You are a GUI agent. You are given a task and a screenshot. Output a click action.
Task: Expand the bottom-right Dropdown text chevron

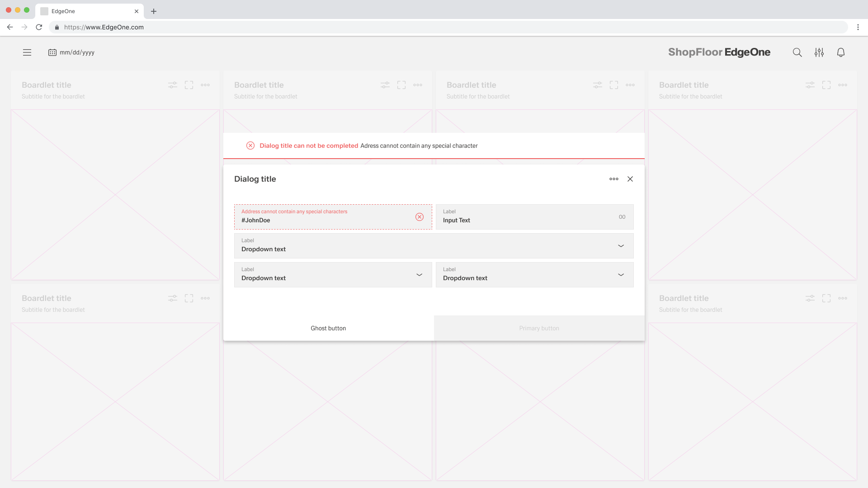621,275
